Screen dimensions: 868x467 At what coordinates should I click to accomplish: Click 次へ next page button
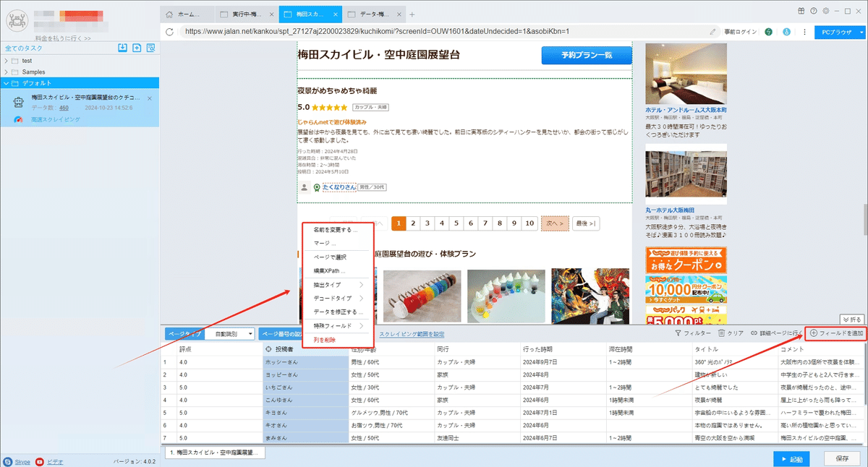pos(555,223)
